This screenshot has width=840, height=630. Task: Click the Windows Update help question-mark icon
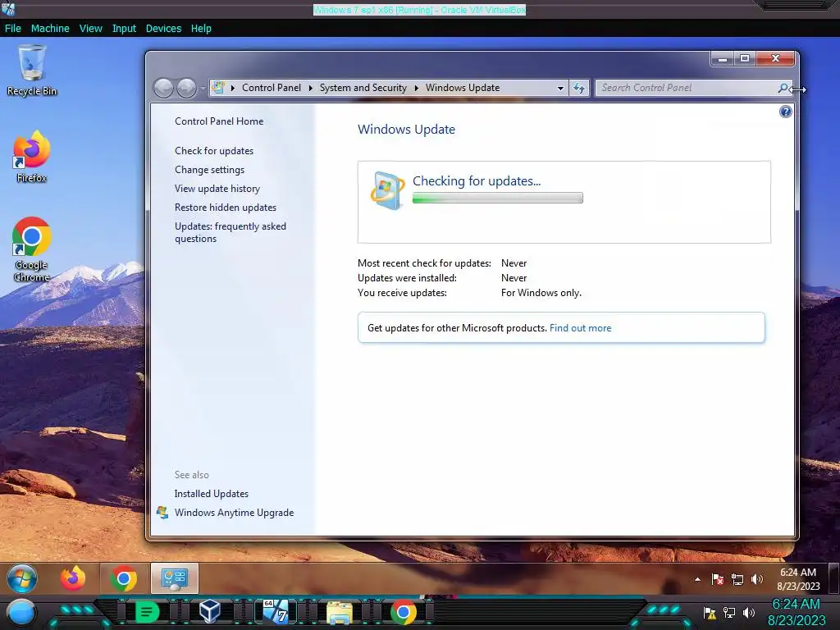pos(785,112)
